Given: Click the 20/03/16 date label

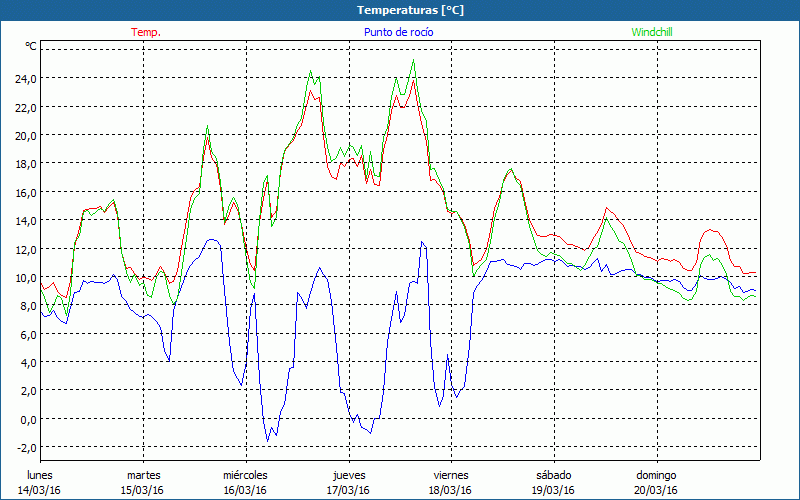Looking at the screenshot, I should point(656,490).
